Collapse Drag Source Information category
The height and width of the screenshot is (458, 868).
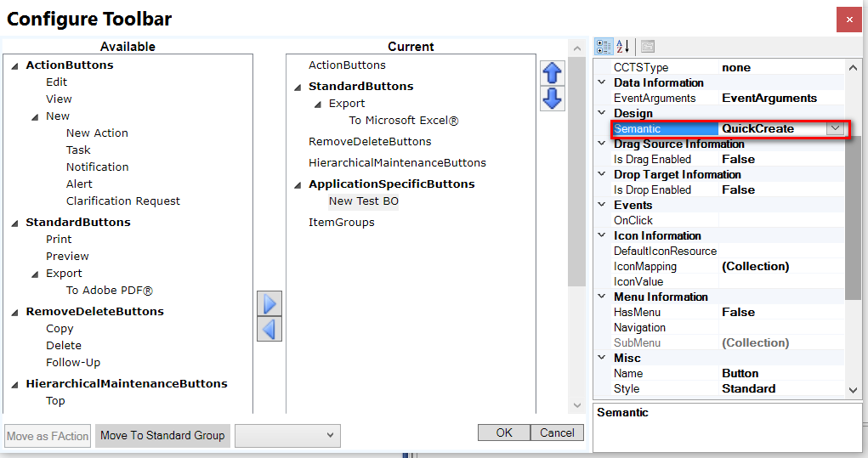point(602,143)
